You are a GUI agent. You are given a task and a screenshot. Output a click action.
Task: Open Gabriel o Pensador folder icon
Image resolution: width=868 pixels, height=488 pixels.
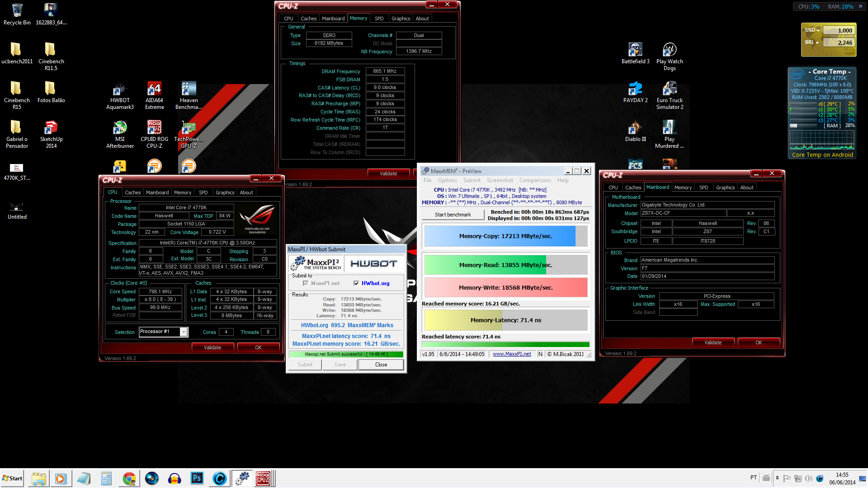coord(17,134)
